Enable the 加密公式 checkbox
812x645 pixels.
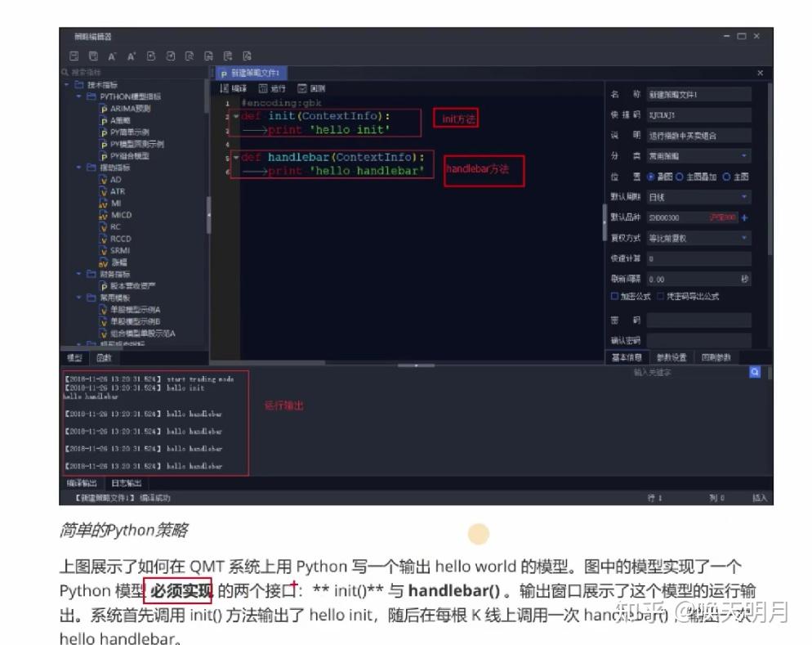tap(614, 296)
